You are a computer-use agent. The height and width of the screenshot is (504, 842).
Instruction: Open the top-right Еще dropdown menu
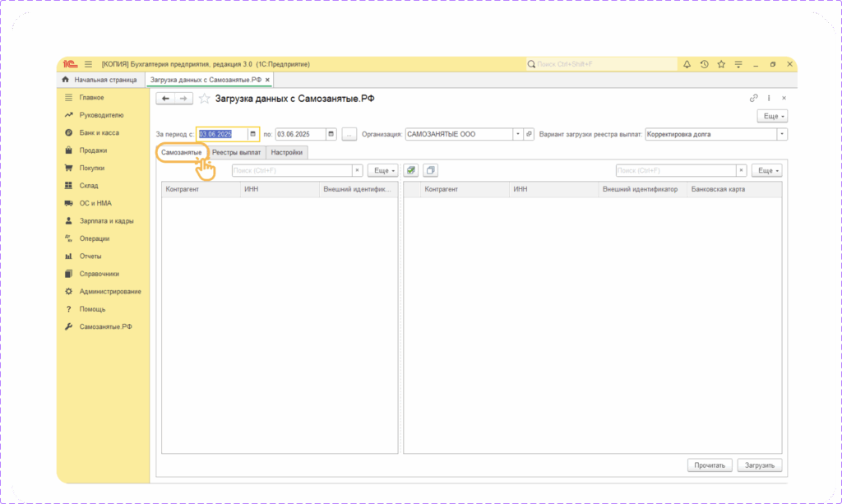pyautogui.click(x=773, y=117)
